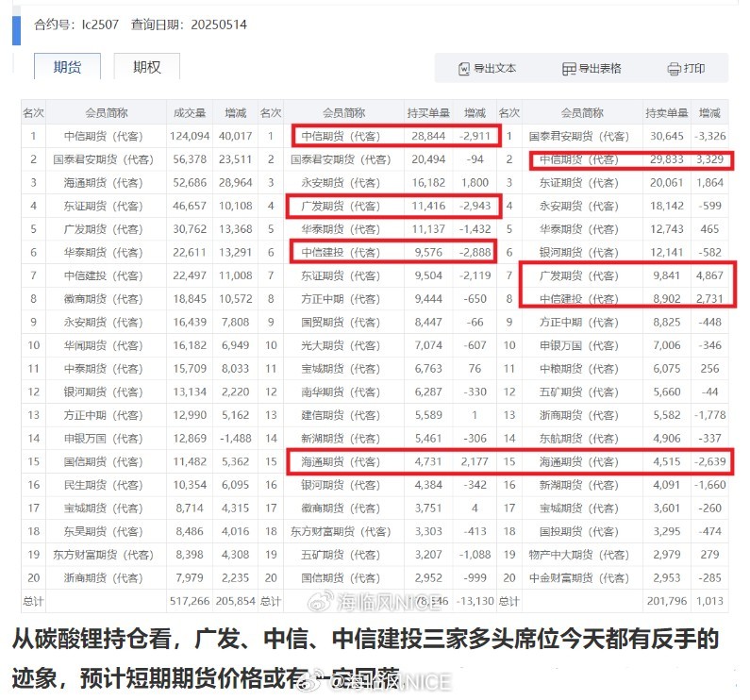Click 东吴期货（代客）in the volume ranking

(104, 531)
